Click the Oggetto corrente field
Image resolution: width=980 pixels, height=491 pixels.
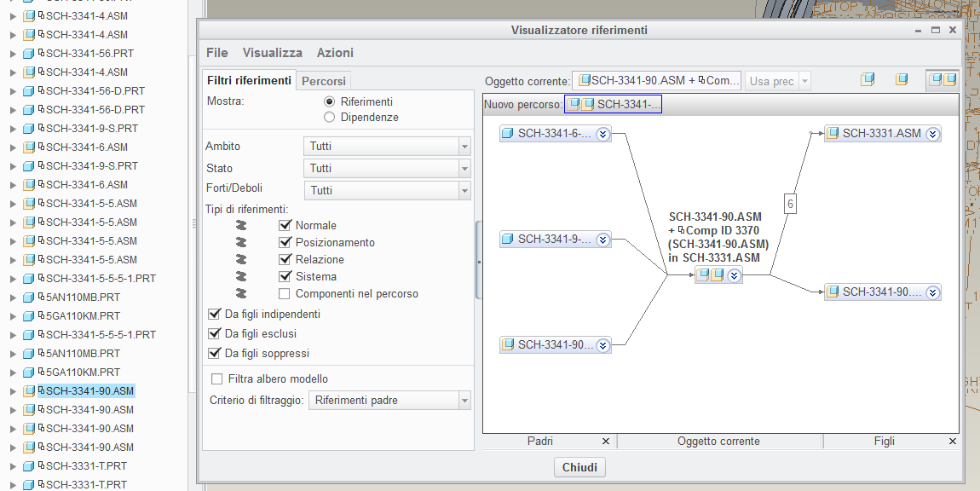point(657,81)
